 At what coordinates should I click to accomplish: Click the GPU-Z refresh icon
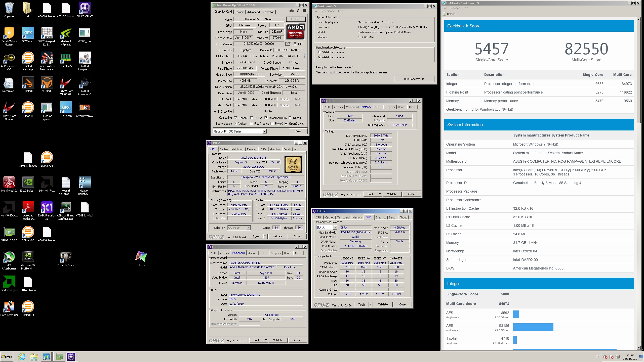point(298,11)
